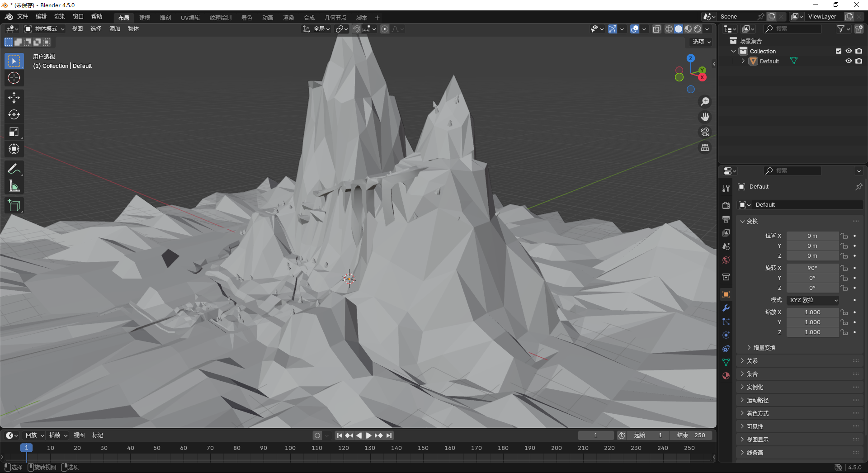Switch to material preview shading
868x473 pixels.
point(688,29)
